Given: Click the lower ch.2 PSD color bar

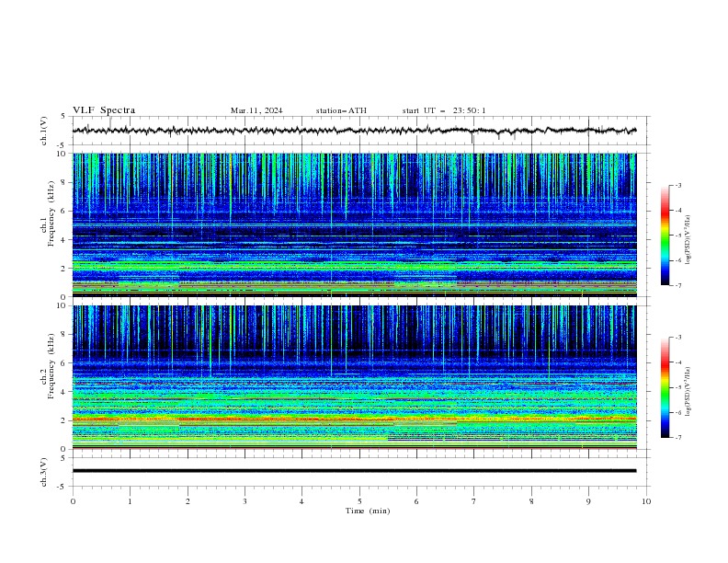Looking at the screenshot, I should (665, 387).
